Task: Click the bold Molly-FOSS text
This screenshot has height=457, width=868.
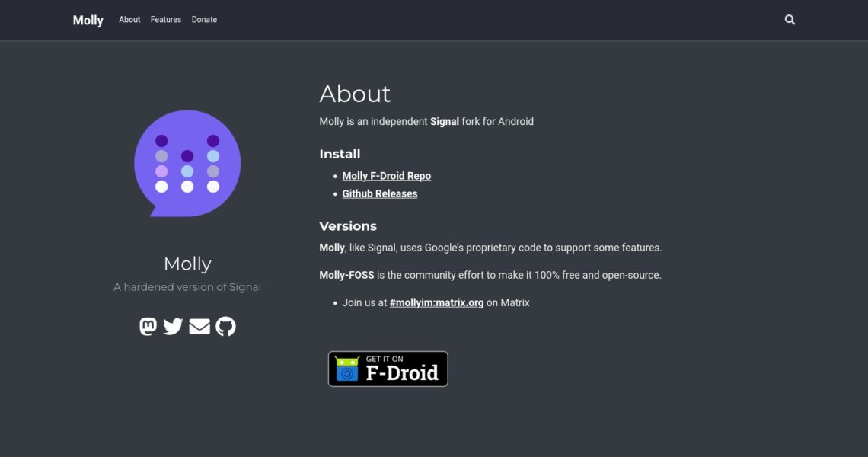Action: 346,275
